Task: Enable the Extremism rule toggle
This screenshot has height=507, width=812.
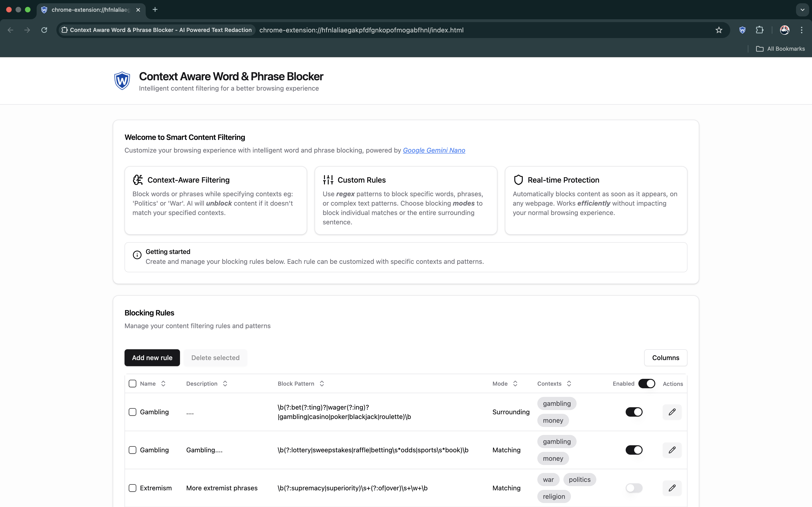Action: pos(633,488)
